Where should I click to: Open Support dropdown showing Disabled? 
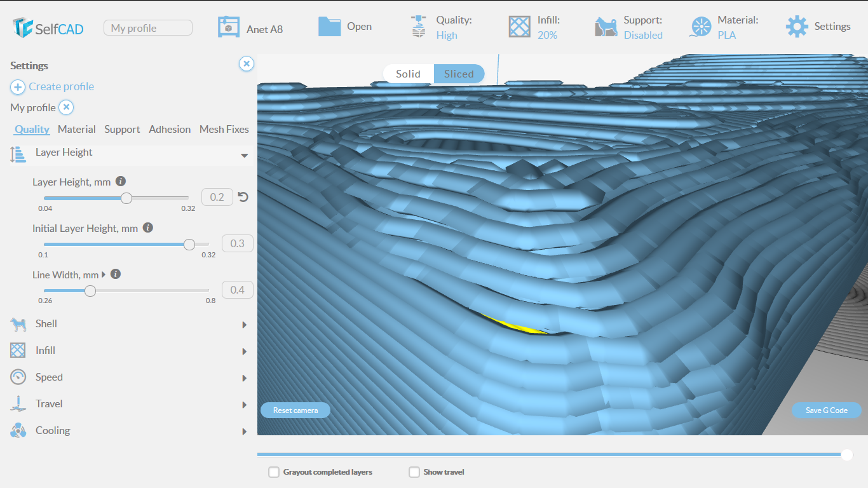643,35
